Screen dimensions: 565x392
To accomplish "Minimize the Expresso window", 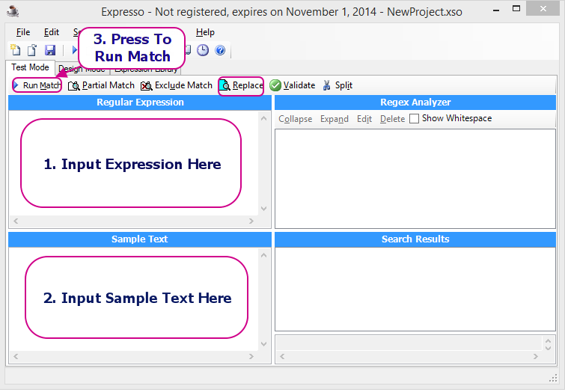I will [x=496, y=10].
